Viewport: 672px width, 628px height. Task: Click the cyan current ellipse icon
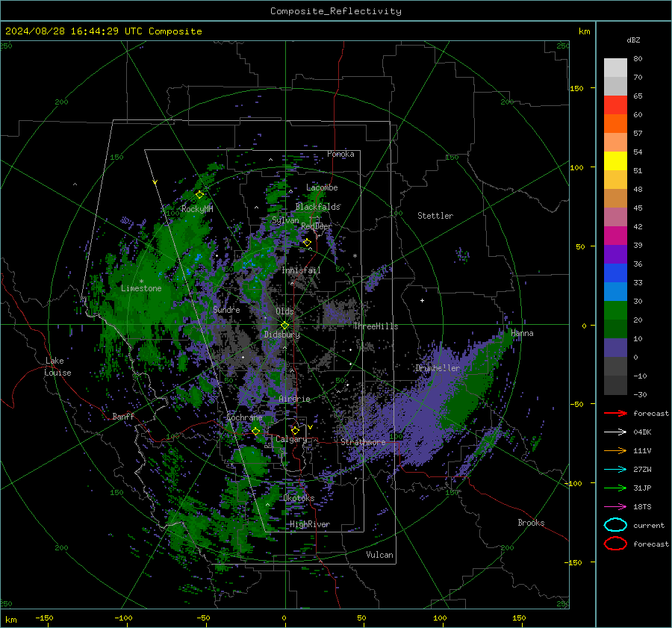(615, 525)
